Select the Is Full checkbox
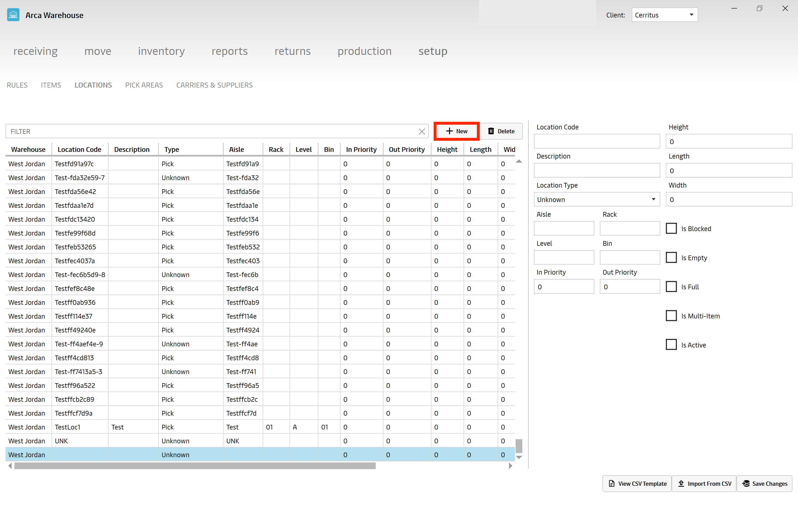The image size is (798, 532). (672, 287)
